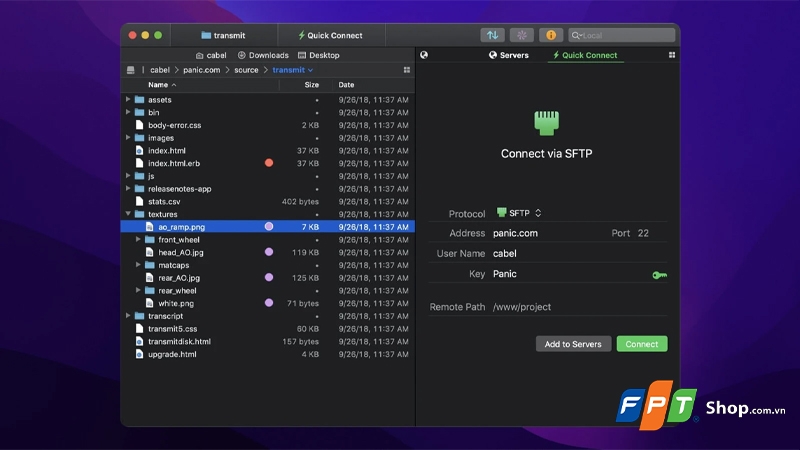Click purple tag dot on white.png
The height and width of the screenshot is (450, 800).
coord(269,303)
